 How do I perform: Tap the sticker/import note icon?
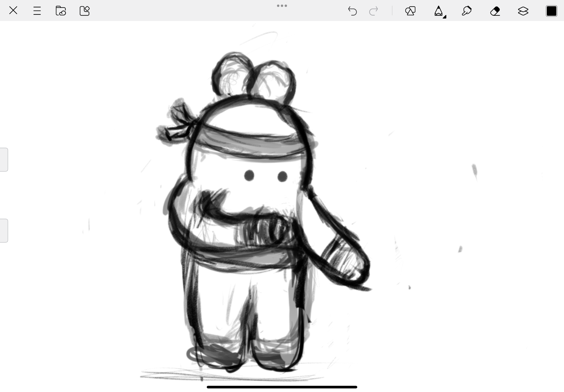85,11
